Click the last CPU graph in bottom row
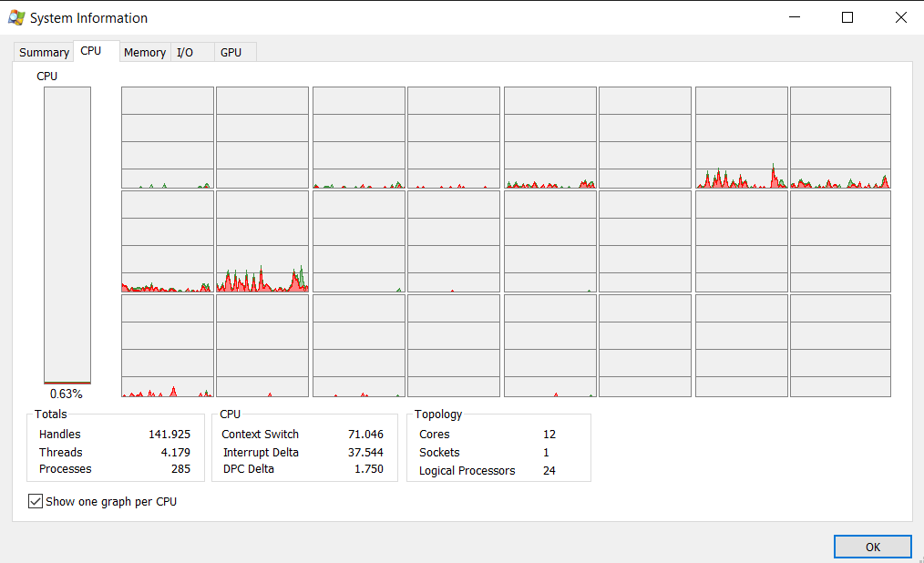This screenshot has height=563, width=924. coord(840,345)
